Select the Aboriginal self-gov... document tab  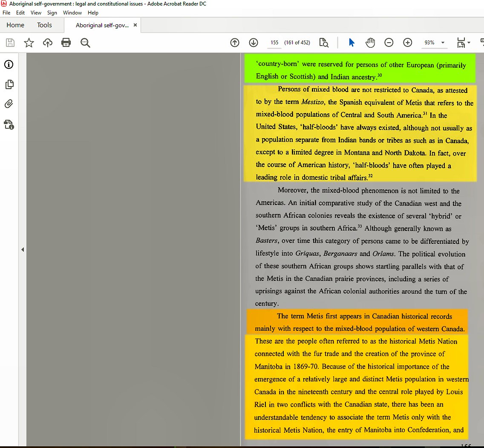[102, 25]
